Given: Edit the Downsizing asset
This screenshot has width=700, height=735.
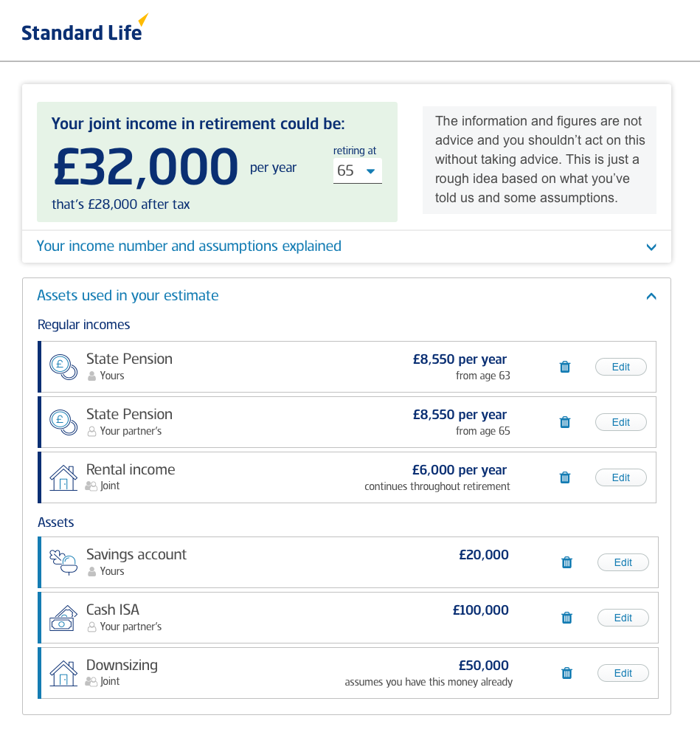Looking at the screenshot, I should [x=623, y=673].
